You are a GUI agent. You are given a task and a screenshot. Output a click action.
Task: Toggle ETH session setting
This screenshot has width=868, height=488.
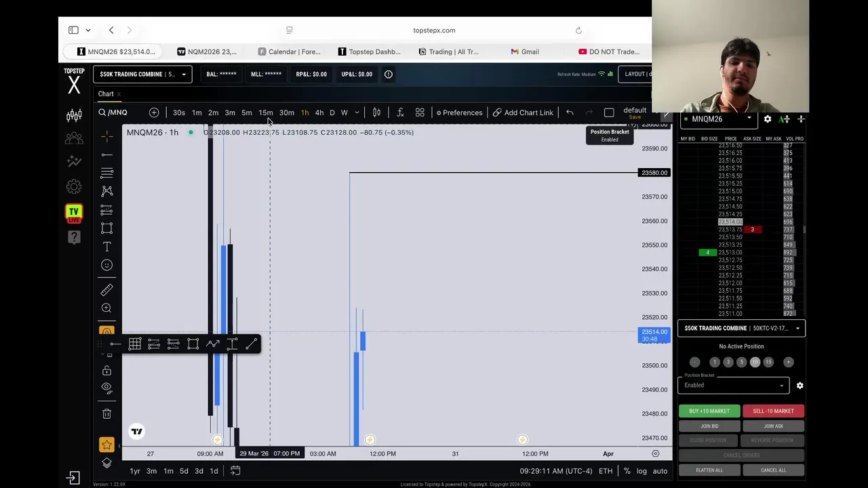[606, 471]
